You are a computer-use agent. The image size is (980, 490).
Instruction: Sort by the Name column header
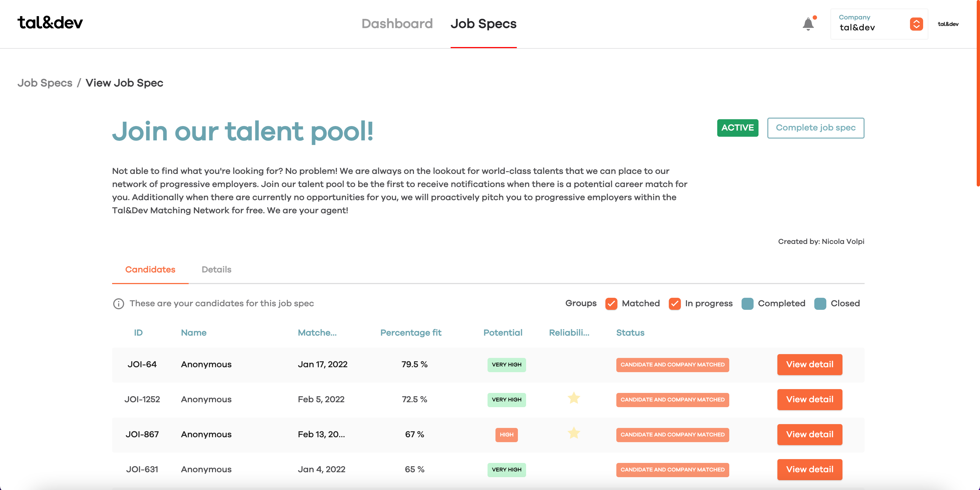[x=194, y=333]
